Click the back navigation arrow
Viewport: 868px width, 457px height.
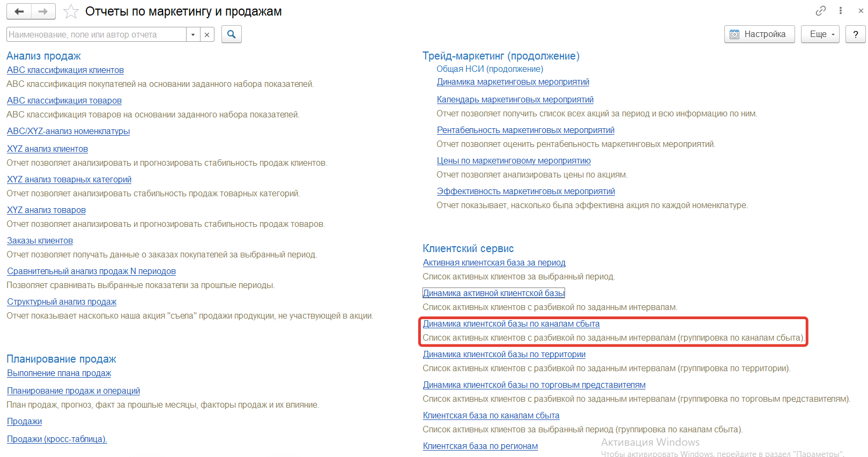pos(19,11)
